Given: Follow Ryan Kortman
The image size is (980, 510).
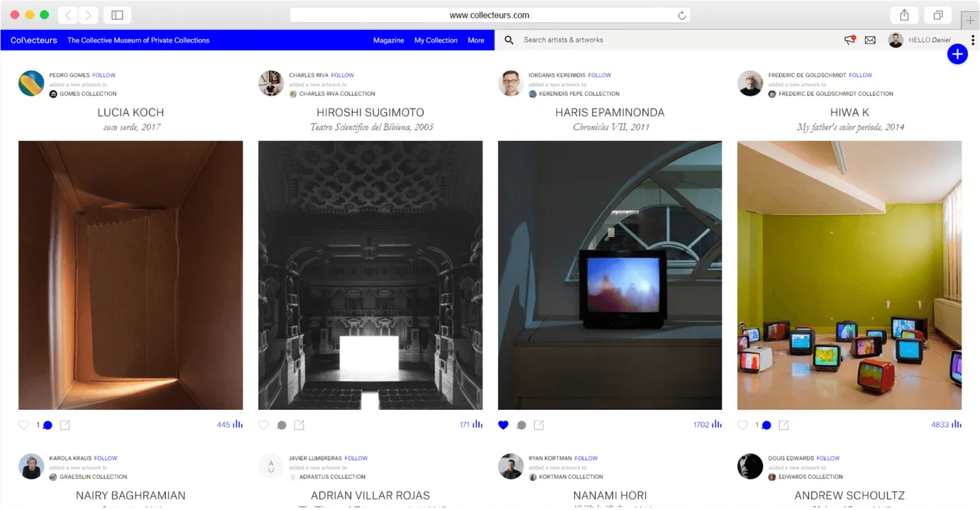Looking at the screenshot, I should tap(586, 458).
